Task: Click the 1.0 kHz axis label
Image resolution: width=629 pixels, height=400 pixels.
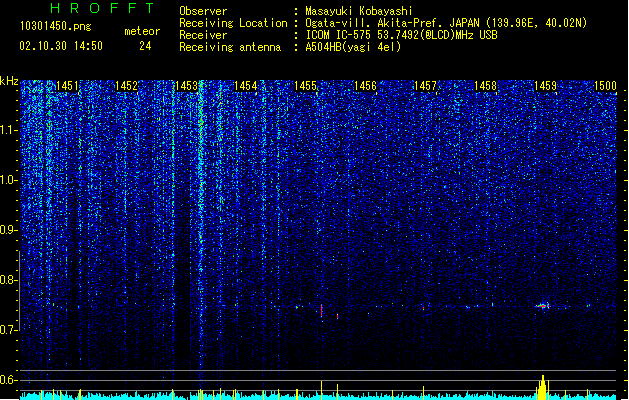Action: 8,180
